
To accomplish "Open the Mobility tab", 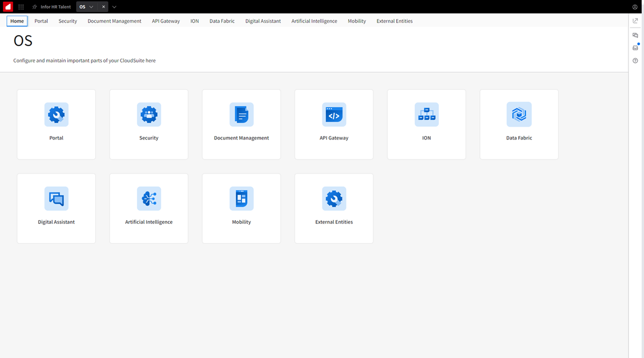I will (x=357, y=21).
